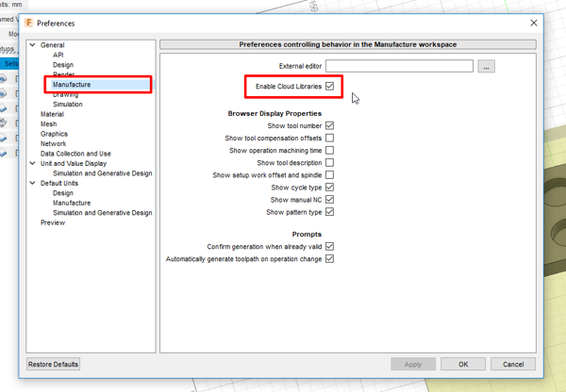Screen dimensions: 566x392
Task: Toggle Confirm generation when already valid
Action: [329, 247]
